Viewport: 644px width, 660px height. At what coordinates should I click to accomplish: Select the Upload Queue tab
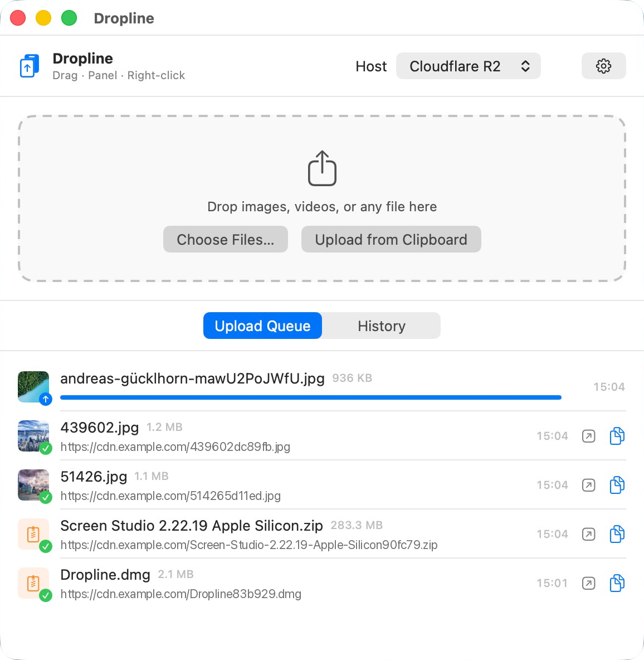click(x=262, y=326)
